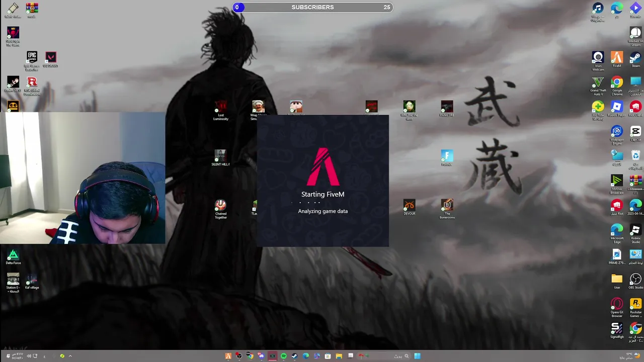Click the taskbar volume icon
644x362 pixels.
click(x=29, y=356)
